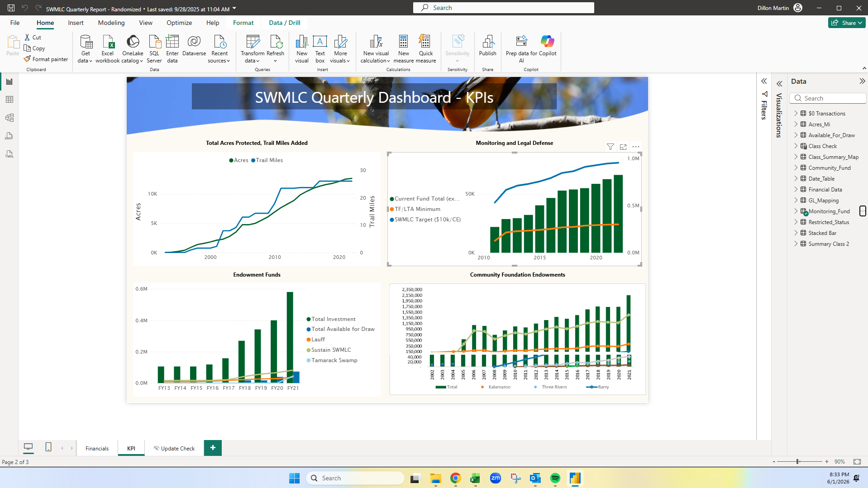Open Copilot from ribbon

pyautogui.click(x=548, y=45)
